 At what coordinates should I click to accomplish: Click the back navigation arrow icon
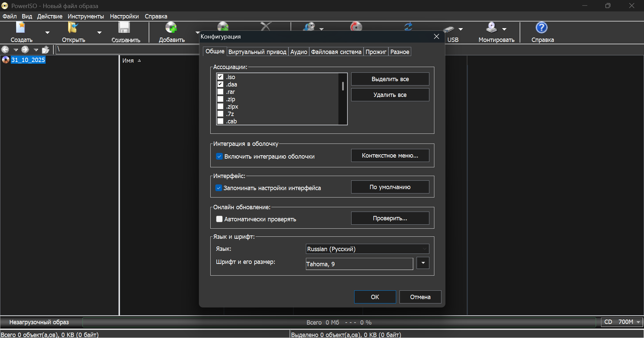pos(5,50)
